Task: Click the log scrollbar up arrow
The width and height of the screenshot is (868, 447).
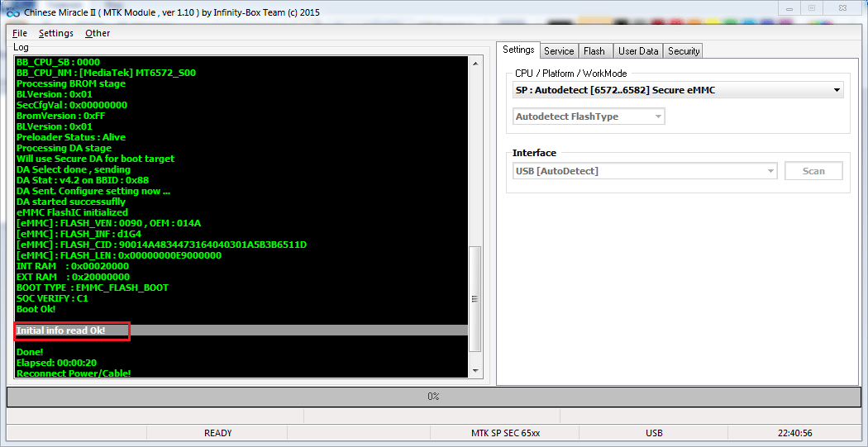Action: [475, 64]
